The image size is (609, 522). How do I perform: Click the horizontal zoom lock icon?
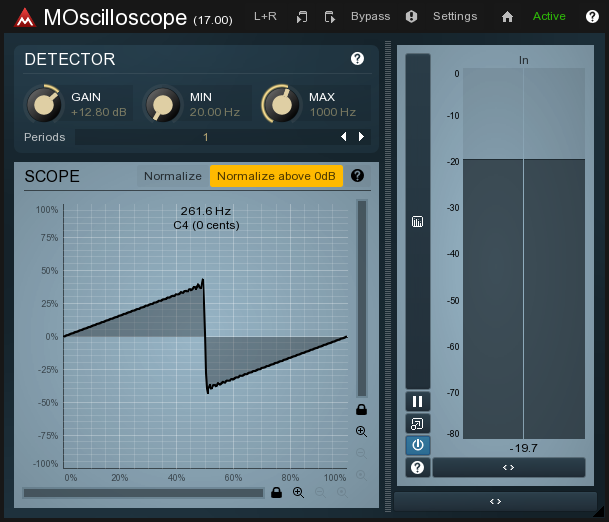[x=276, y=492]
